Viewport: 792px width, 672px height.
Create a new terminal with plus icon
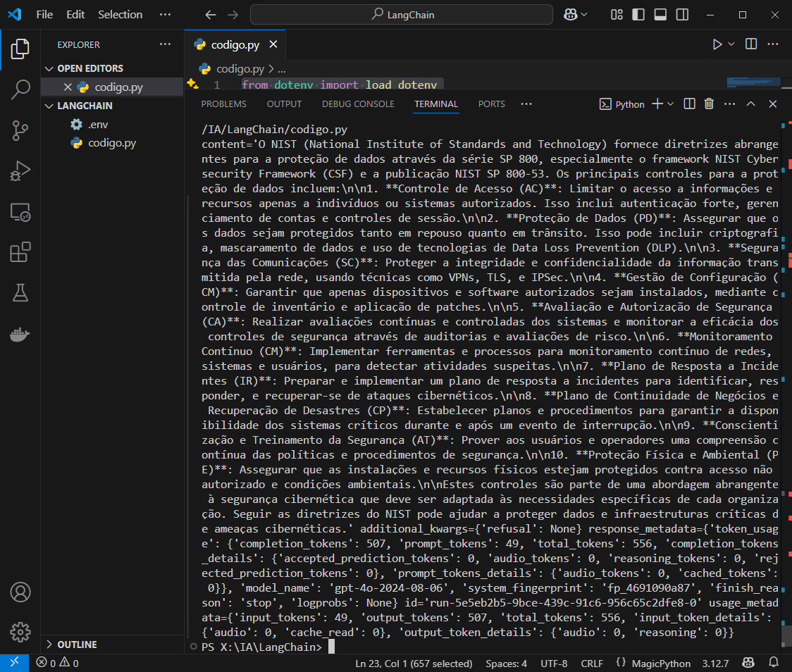click(657, 104)
